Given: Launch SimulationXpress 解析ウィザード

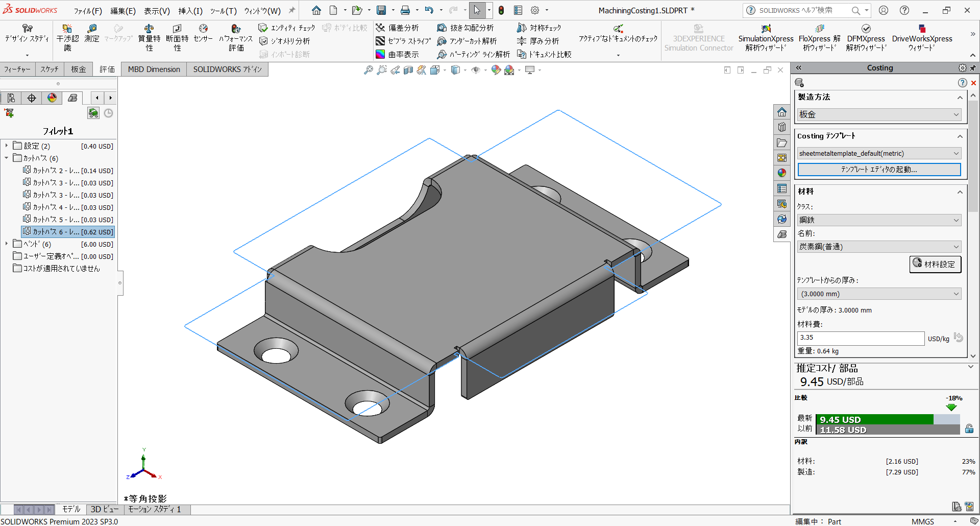Looking at the screenshot, I should click(x=766, y=37).
